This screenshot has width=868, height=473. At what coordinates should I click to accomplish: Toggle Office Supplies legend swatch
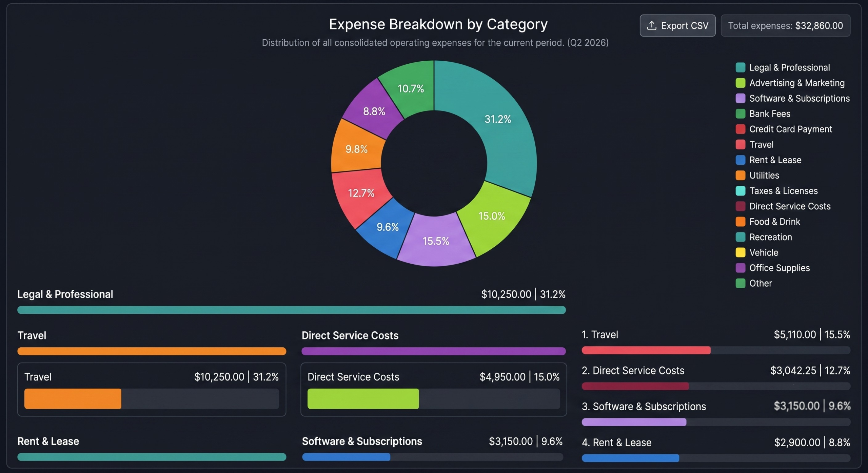click(x=741, y=268)
